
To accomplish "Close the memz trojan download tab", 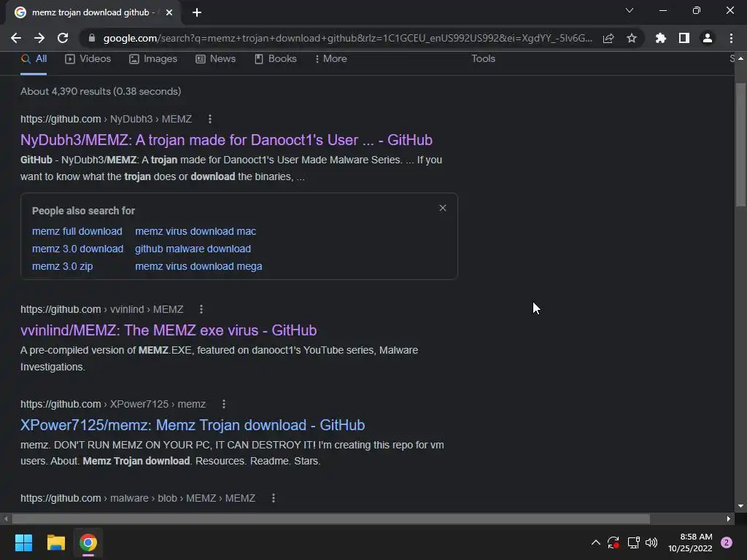I will 169,12.
